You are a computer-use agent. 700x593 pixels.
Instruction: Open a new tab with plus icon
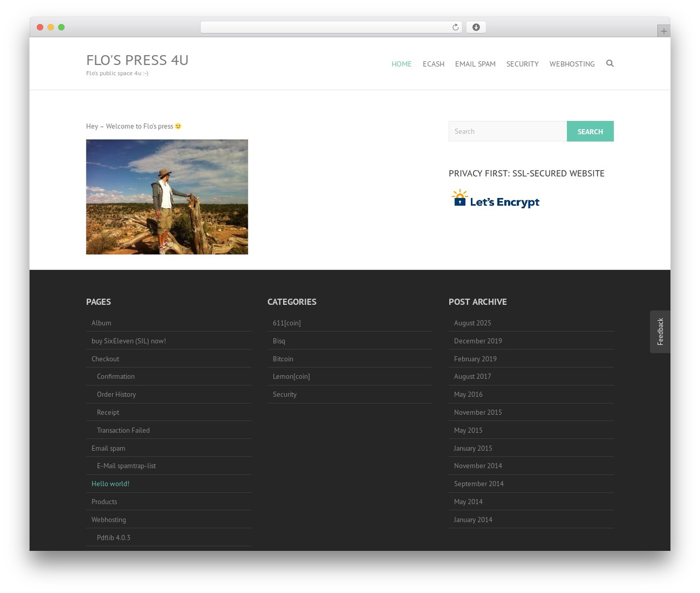tap(663, 31)
